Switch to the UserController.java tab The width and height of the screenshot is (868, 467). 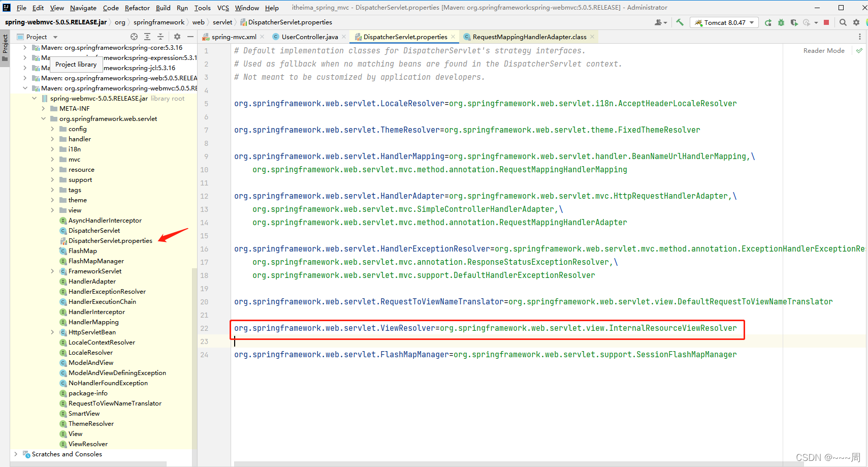point(309,37)
